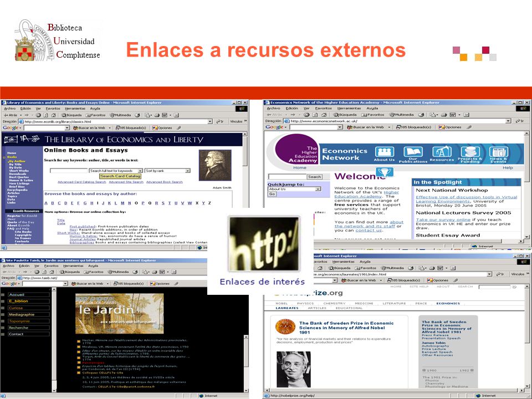Click Opciones in Econlib window Google toolbar
The height and width of the screenshot is (399, 532).
pyautogui.click(x=162, y=128)
